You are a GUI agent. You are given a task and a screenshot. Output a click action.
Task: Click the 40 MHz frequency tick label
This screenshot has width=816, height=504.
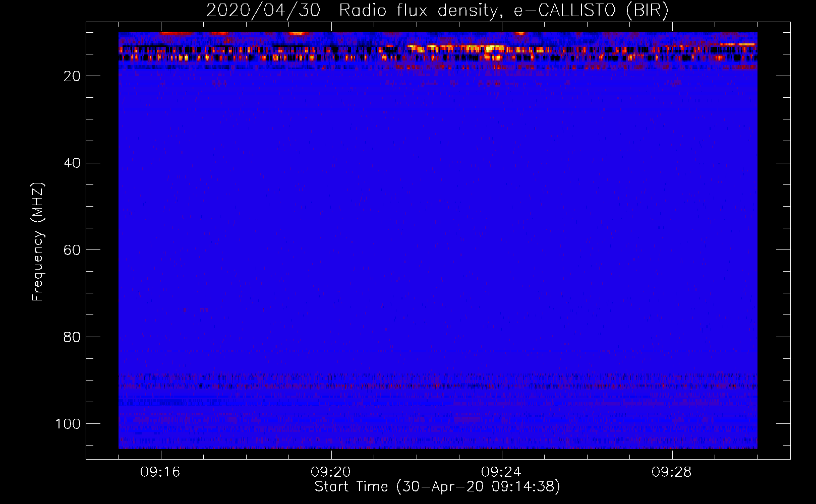tap(72, 163)
